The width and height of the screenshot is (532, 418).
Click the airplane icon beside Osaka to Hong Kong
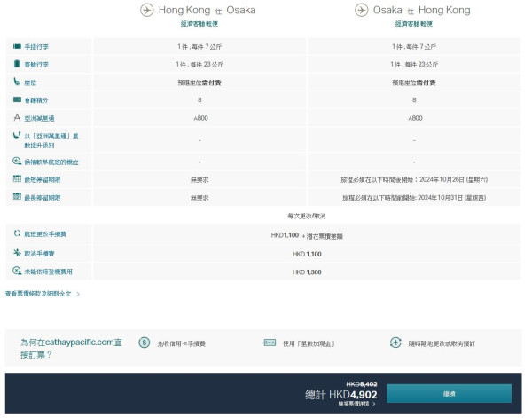point(362,10)
